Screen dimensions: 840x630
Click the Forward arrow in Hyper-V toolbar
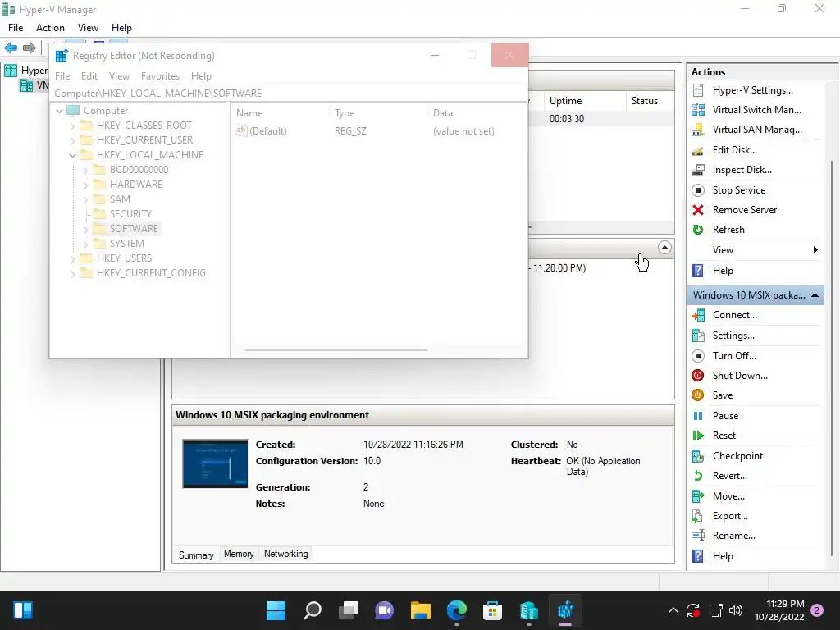tap(30, 48)
